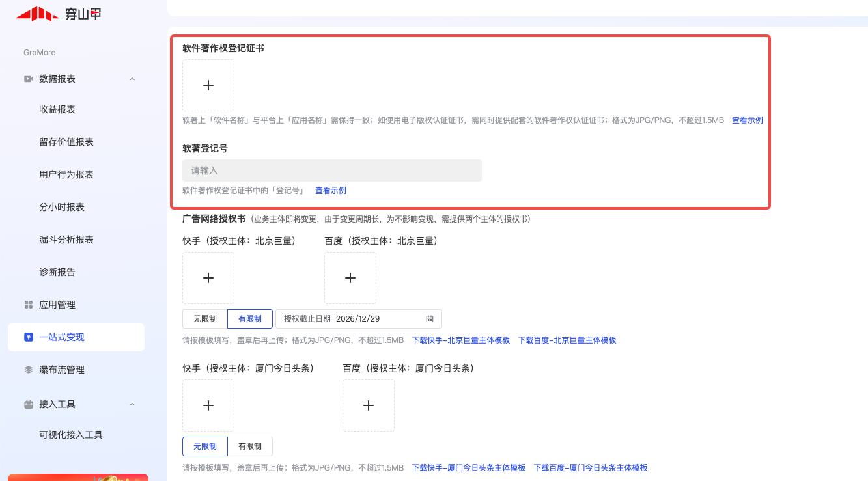
Task: Click 查看示例 link beside certificate hint
Action: (747, 120)
